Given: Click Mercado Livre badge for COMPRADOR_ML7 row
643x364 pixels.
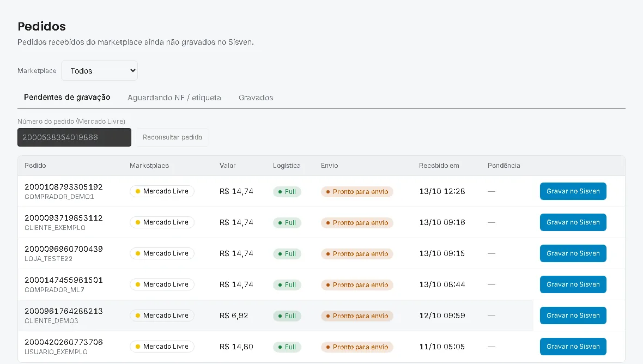Looking at the screenshot, I should 162,284.
